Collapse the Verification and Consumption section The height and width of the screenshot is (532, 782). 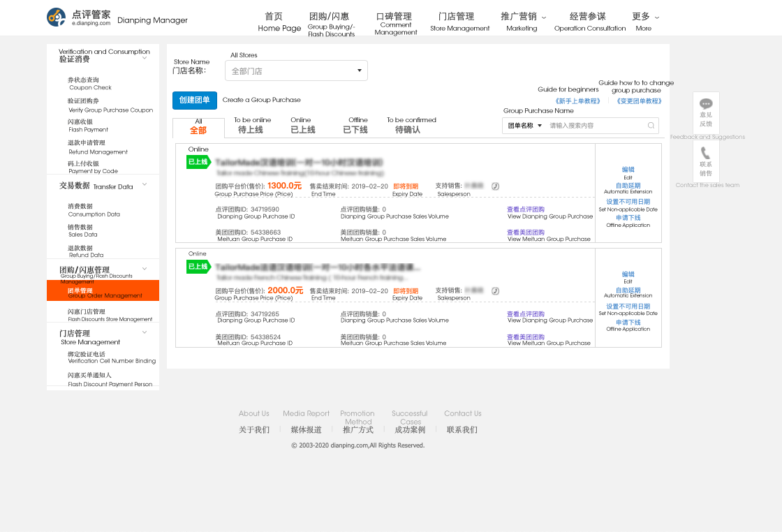pyautogui.click(x=145, y=58)
